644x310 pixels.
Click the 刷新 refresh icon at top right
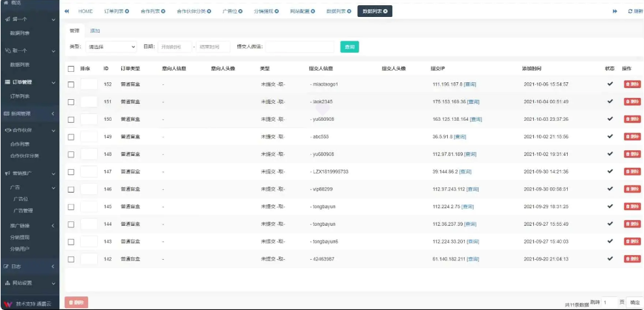click(630, 12)
